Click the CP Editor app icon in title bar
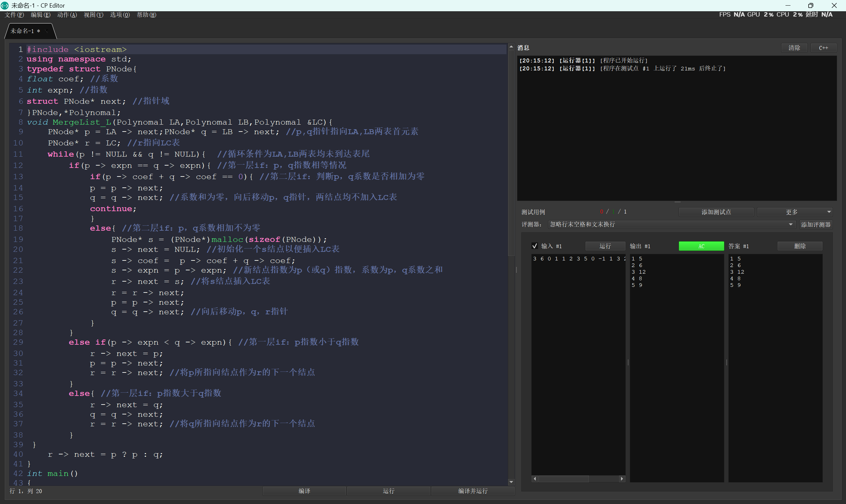Viewport: 846px width, 504px height. tap(5, 5)
